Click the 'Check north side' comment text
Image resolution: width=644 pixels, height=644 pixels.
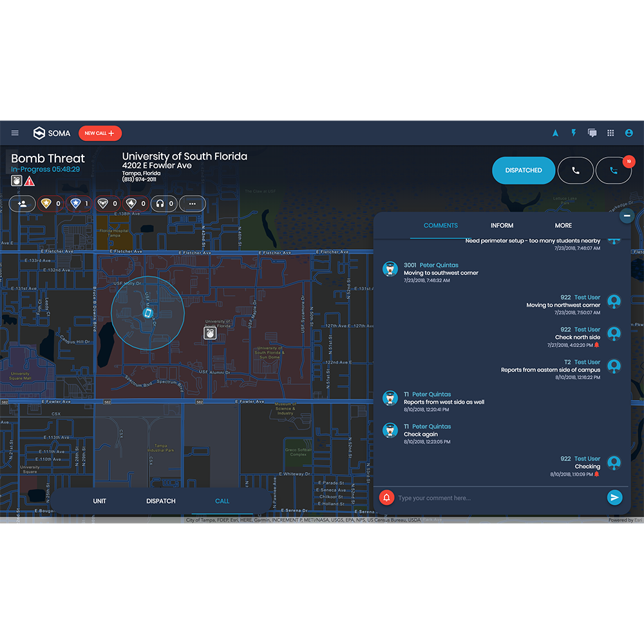(578, 337)
